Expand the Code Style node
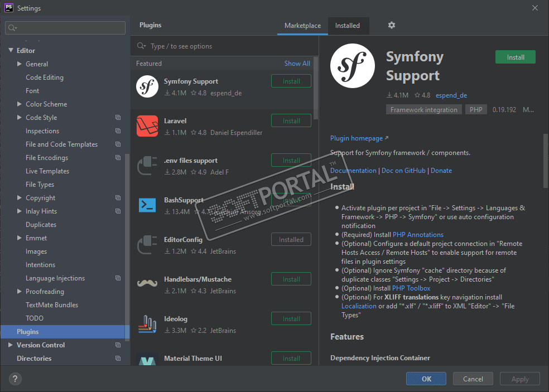Viewport: 549px width, 392px height. [20, 118]
